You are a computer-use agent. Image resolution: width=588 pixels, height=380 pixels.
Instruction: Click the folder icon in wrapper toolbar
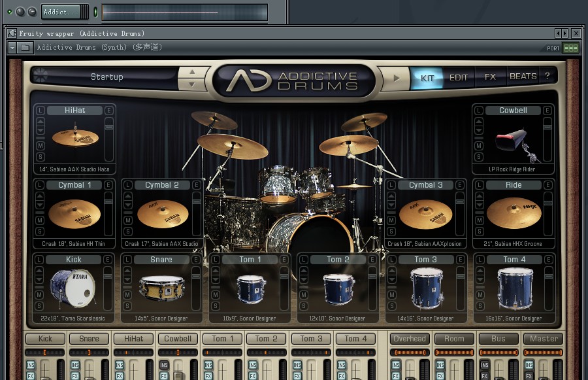tap(25, 48)
